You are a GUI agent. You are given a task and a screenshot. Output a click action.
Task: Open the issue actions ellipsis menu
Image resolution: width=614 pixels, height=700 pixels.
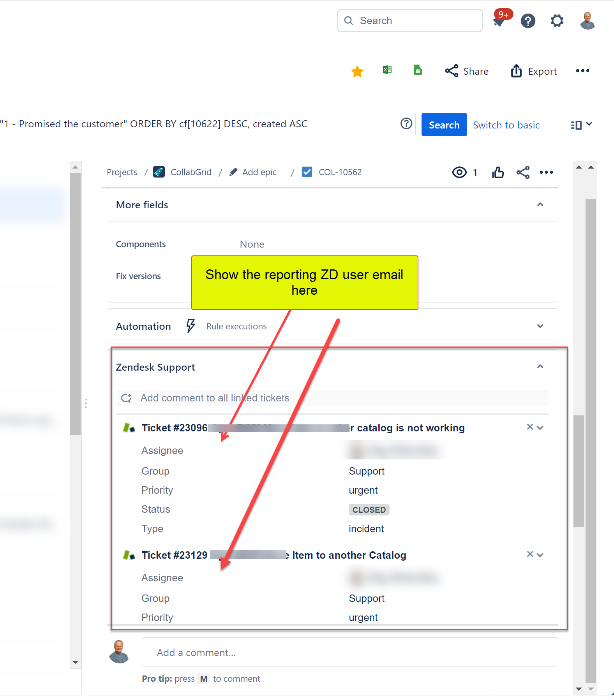coord(546,172)
